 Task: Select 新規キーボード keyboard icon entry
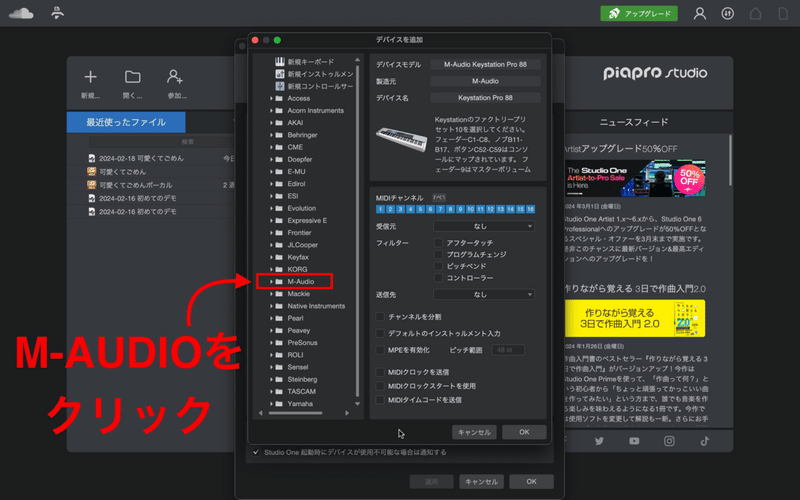pyautogui.click(x=280, y=62)
